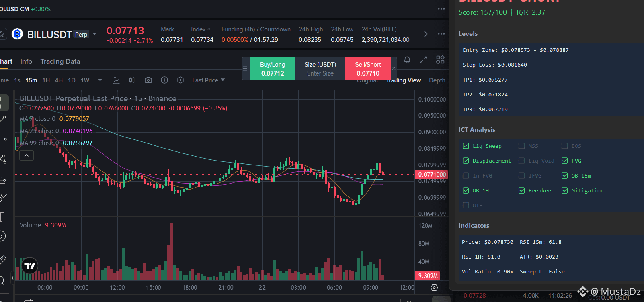Screen dimensions: 644x302
Task: Open the Info tab
Action: pyautogui.click(x=26, y=61)
